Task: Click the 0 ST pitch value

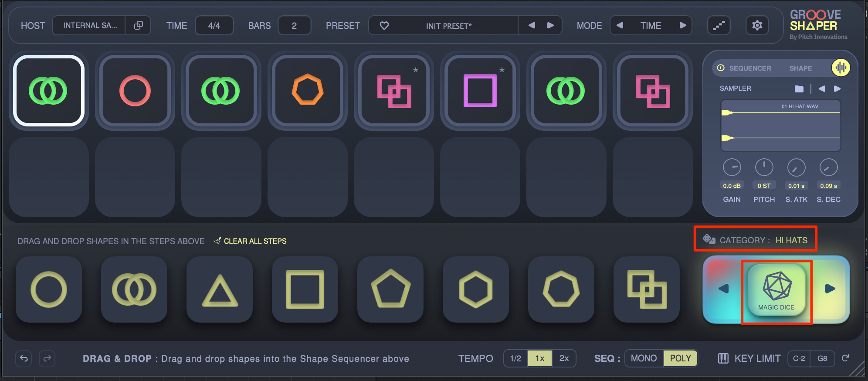Action: click(x=764, y=186)
